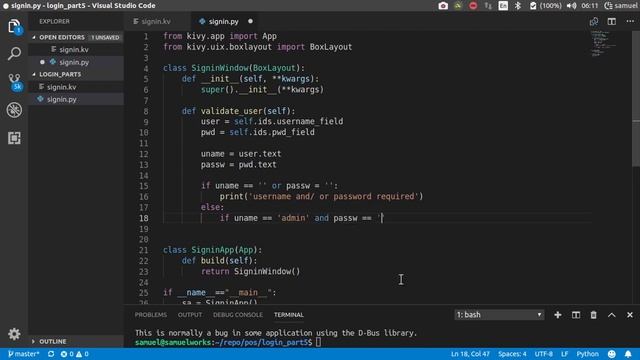Click the 'def validate_user(self):' line
640x360 pixels.
tap(238, 111)
